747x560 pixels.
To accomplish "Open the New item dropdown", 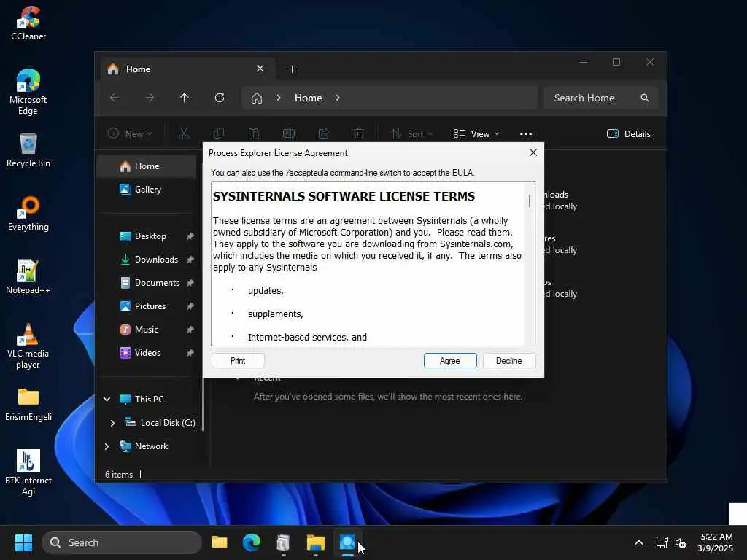I will click(x=130, y=134).
